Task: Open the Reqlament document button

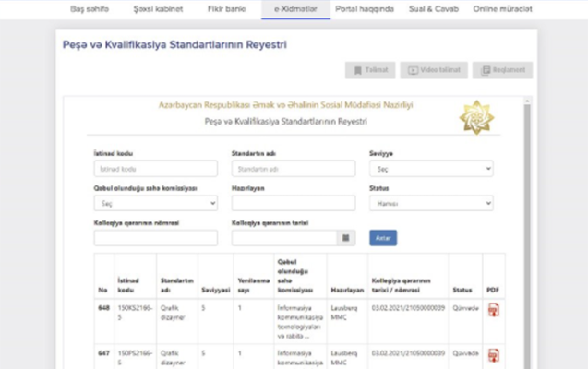Action: [502, 70]
